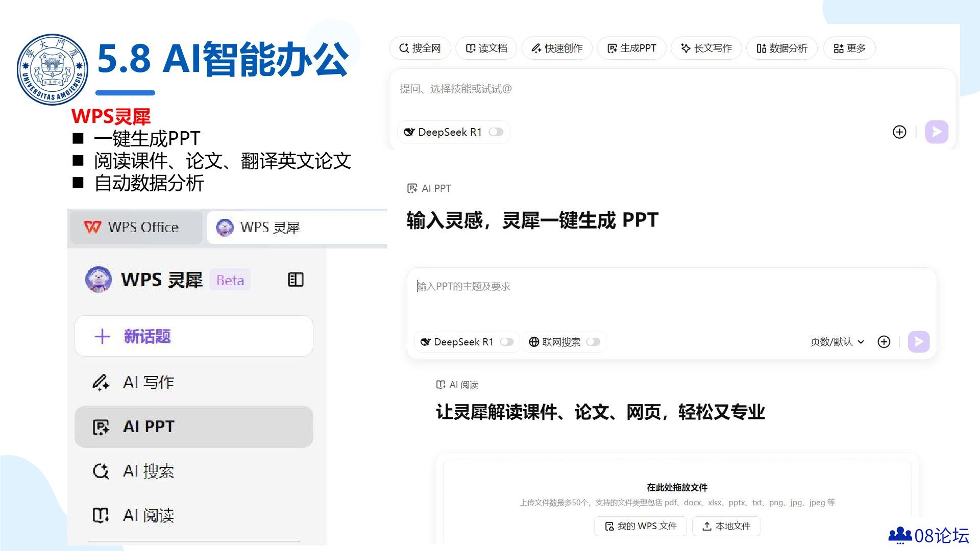Open the 页数/默认 dropdown
This screenshot has height=551, width=980.
(x=837, y=342)
